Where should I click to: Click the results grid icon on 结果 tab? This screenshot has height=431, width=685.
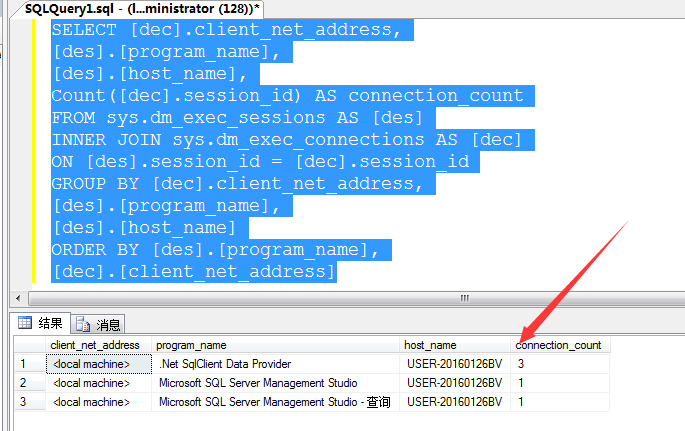point(24,323)
